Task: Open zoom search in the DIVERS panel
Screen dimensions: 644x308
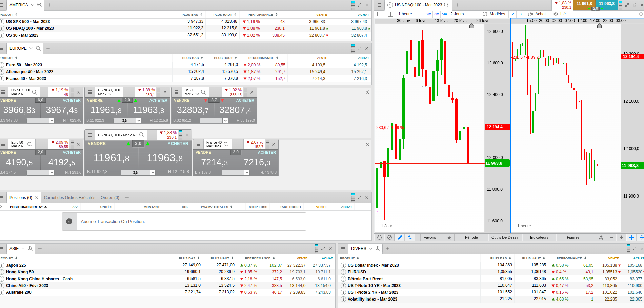Action: click(x=378, y=249)
